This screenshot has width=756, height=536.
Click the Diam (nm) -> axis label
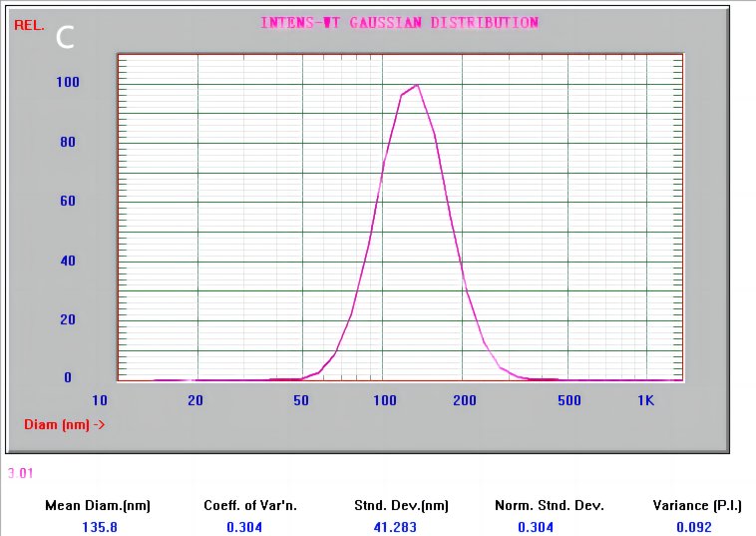64,424
